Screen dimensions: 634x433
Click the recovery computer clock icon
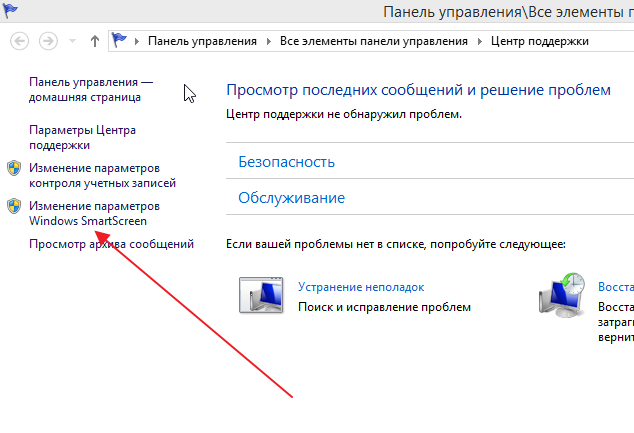(x=562, y=296)
